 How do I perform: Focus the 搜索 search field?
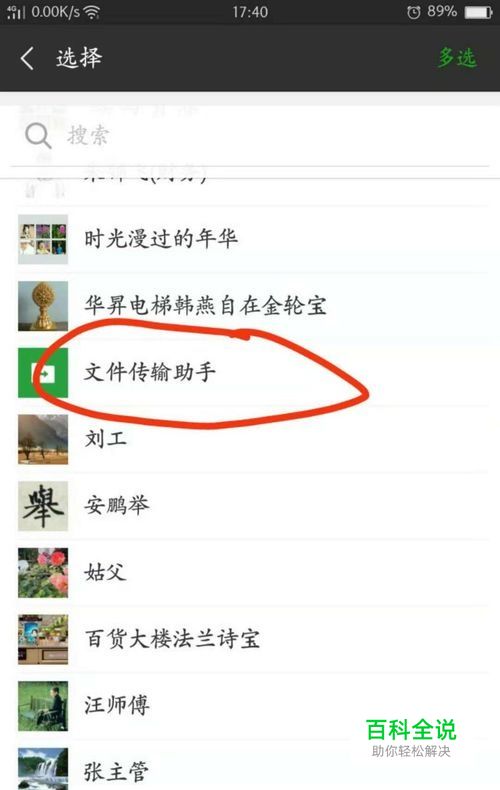250,136
